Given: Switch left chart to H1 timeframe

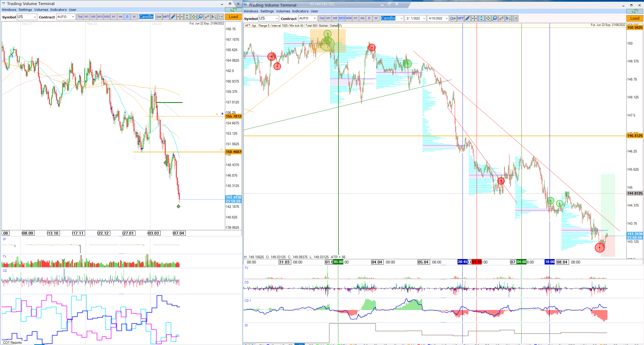Looking at the screenshot, I should (114, 17).
